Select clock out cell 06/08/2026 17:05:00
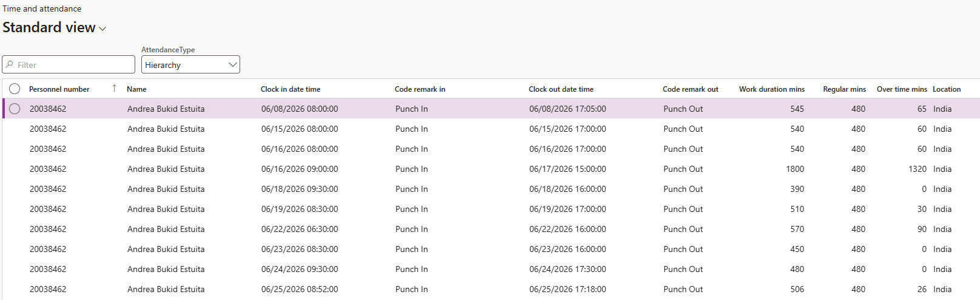Image resolution: width=980 pixels, height=300 pixels. (x=568, y=109)
